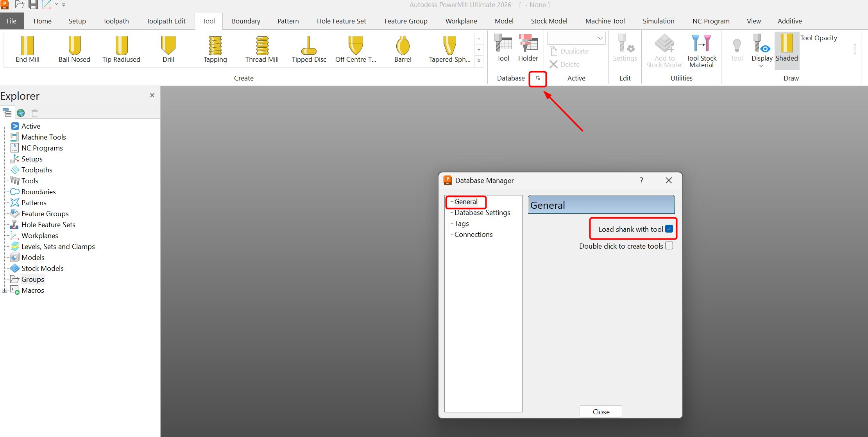The height and width of the screenshot is (437, 868).
Task: Select Connections page in Database Manager
Action: [473, 235]
